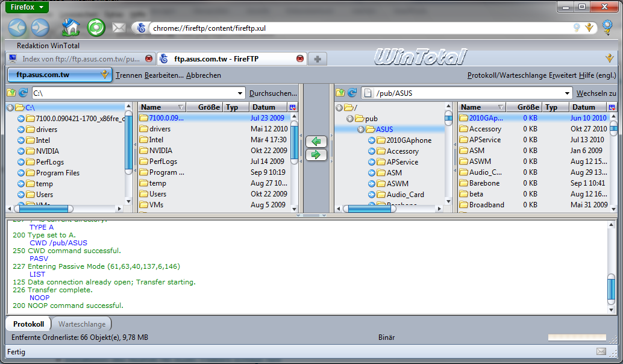Viewport: 623px width, 364px height.
Task: Go up one folder in local pane
Action: 11,93
